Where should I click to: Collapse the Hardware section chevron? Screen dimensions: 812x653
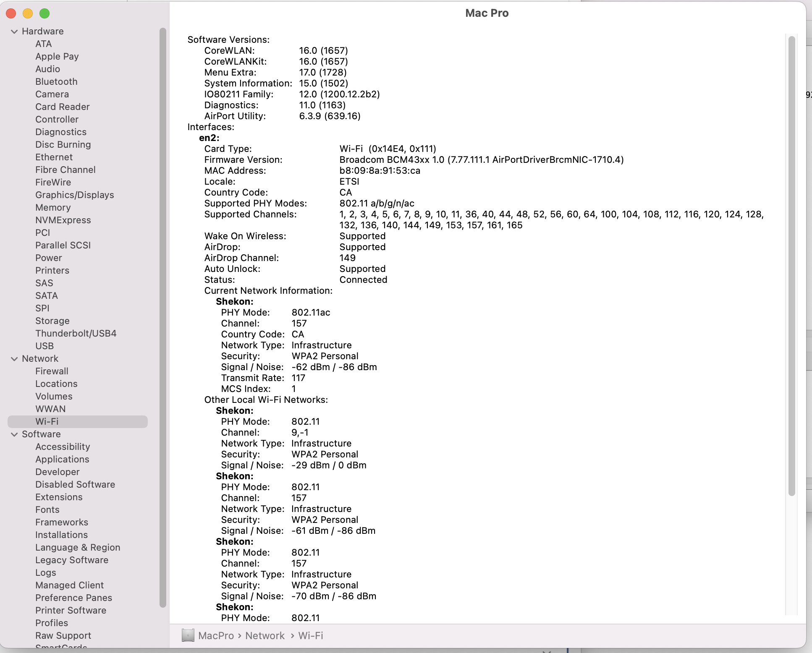[14, 31]
